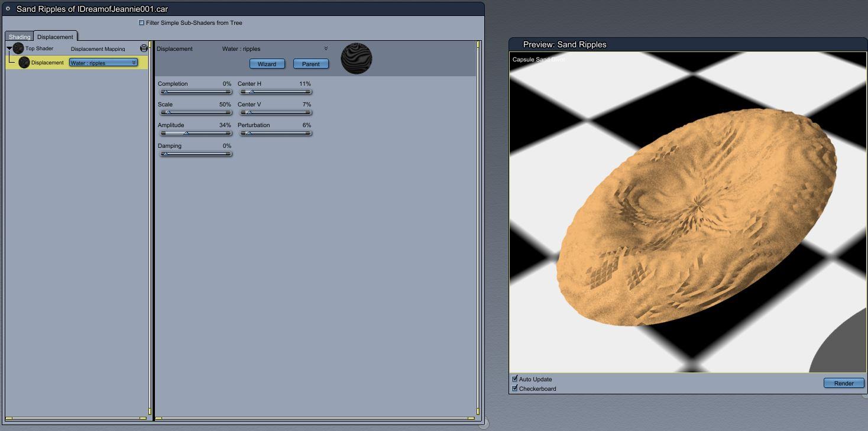Click the Top Shader tree label

39,48
